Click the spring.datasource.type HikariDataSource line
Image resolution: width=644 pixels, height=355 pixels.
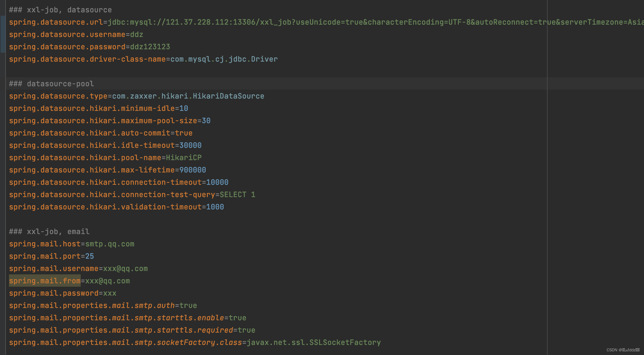[136, 96]
